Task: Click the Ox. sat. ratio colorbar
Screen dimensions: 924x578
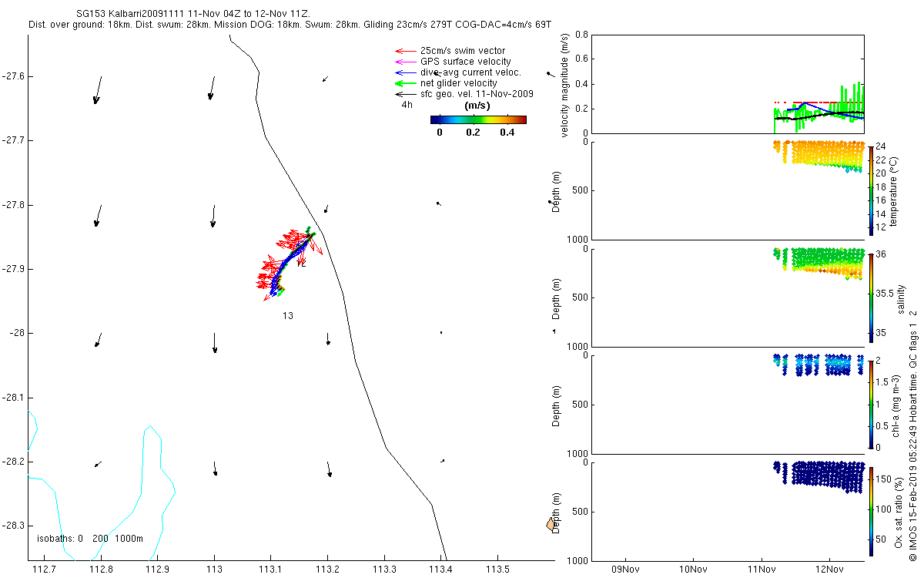Action: (x=871, y=510)
